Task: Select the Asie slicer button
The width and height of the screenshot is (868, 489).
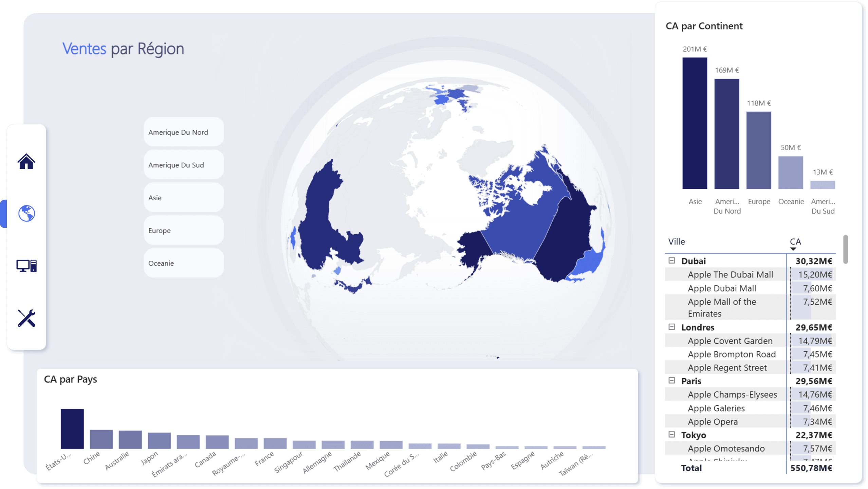Action: pos(184,198)
